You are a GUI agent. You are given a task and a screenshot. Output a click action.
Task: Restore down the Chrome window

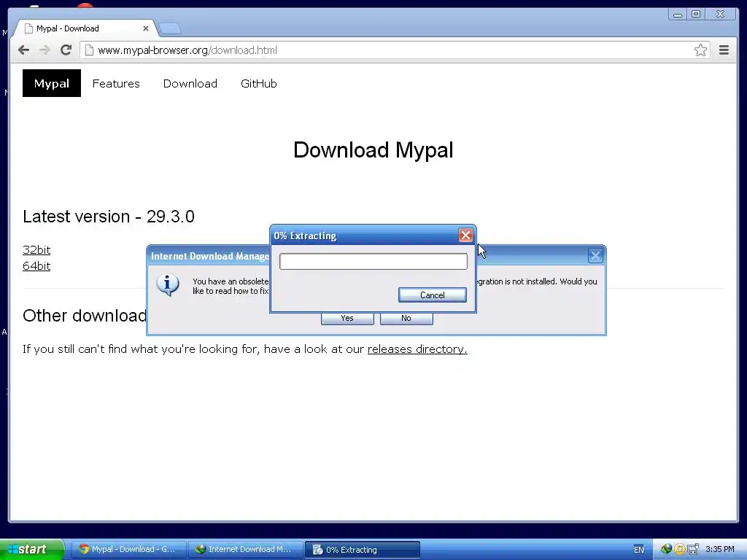[x=696, y=15]
